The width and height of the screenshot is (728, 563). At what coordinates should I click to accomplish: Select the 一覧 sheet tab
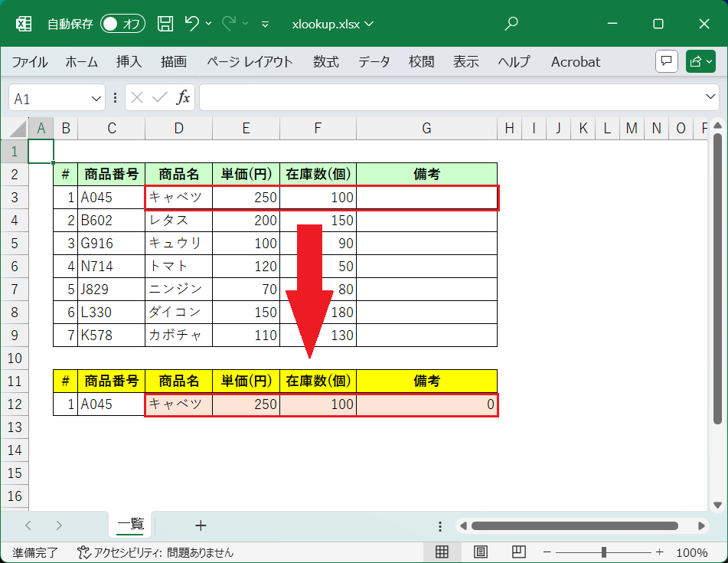pos(130,525)
